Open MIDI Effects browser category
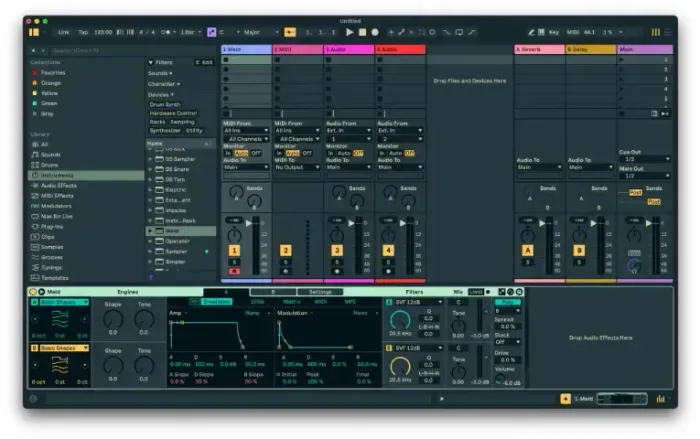This screenshot has width=700, height=439. click(86, 196)
